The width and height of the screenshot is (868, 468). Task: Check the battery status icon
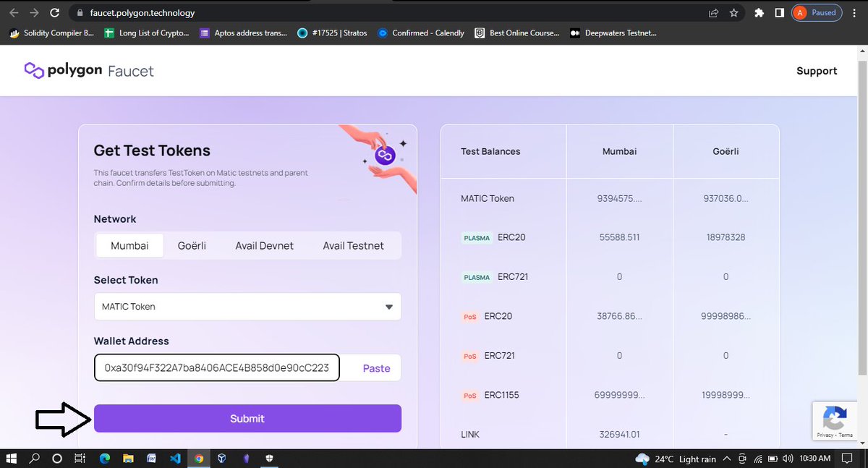click(x=772, y=459)
